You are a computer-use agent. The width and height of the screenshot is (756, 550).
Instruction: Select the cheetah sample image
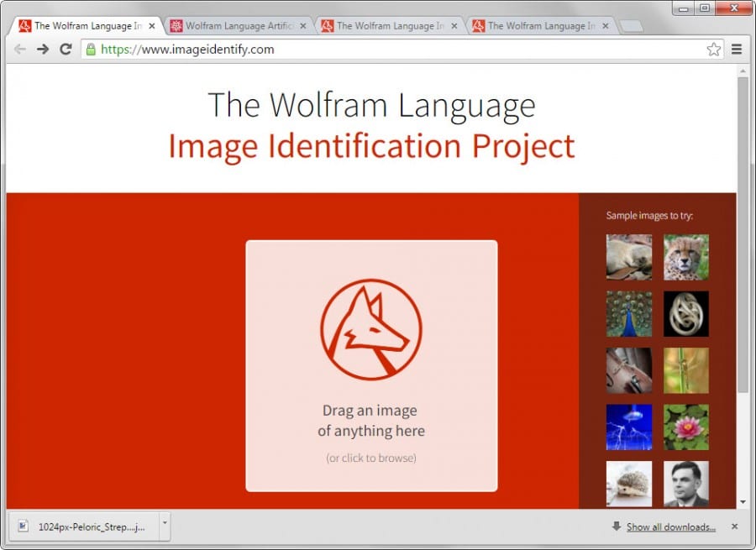[x=686, y=258]
